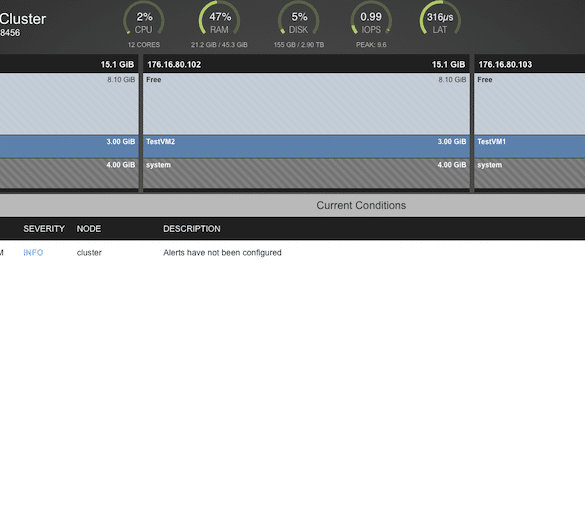Click system block on node 176.16.80.103

pos(530,174)
